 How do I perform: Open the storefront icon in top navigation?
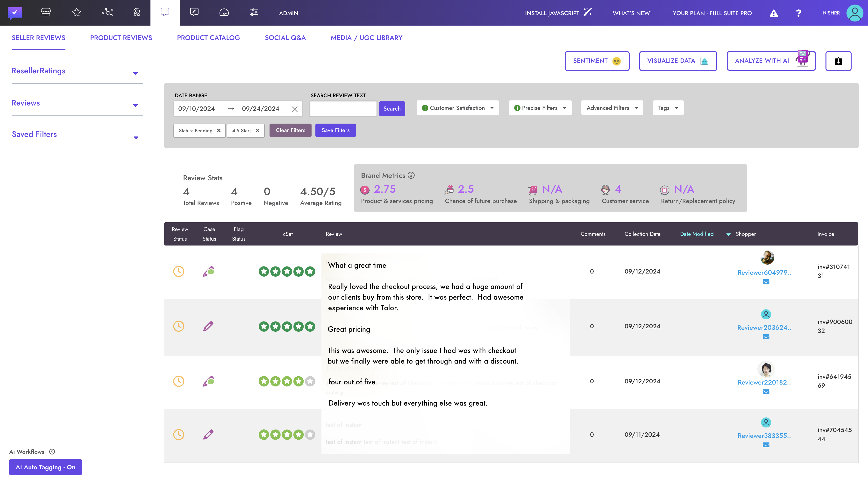coord(46,13)
